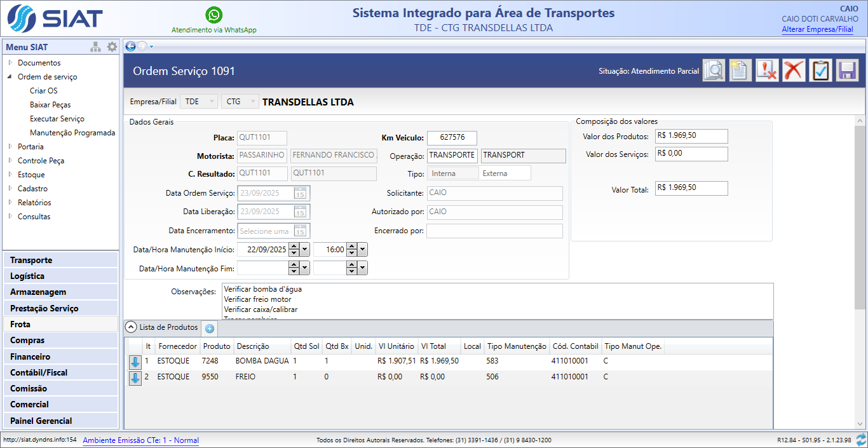The height and width of the screenshot is (448, 868).
Task: Open the maintenance start time dropdown
Action: point(362,250)
